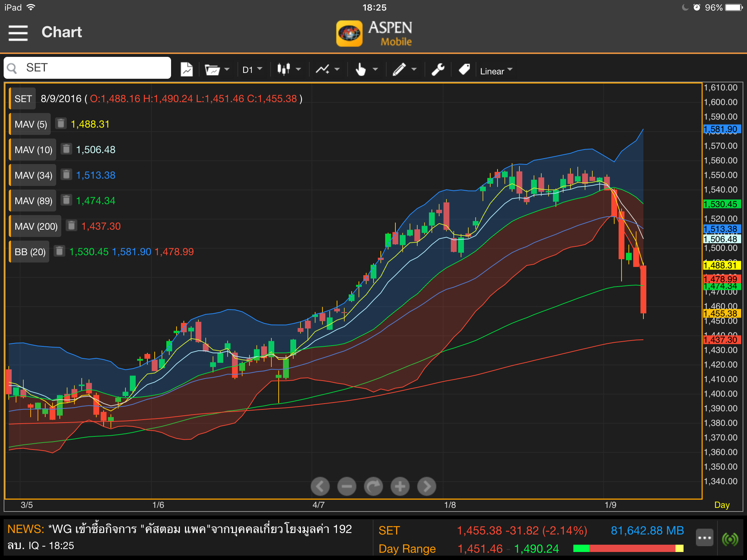Open the three-dots more options button
Image resolution: width=747 pixels, height=560 pixels.
[x=704, y=538]
